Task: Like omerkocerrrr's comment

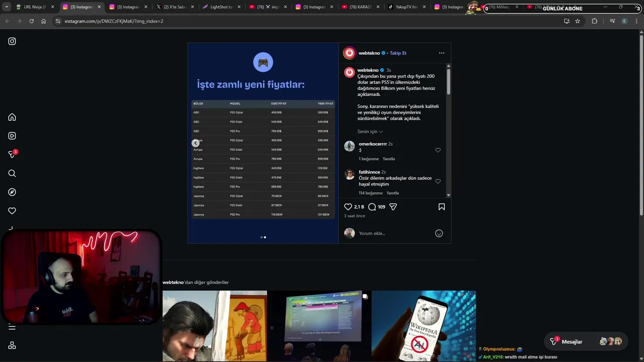Action: (x=438, y=150)
